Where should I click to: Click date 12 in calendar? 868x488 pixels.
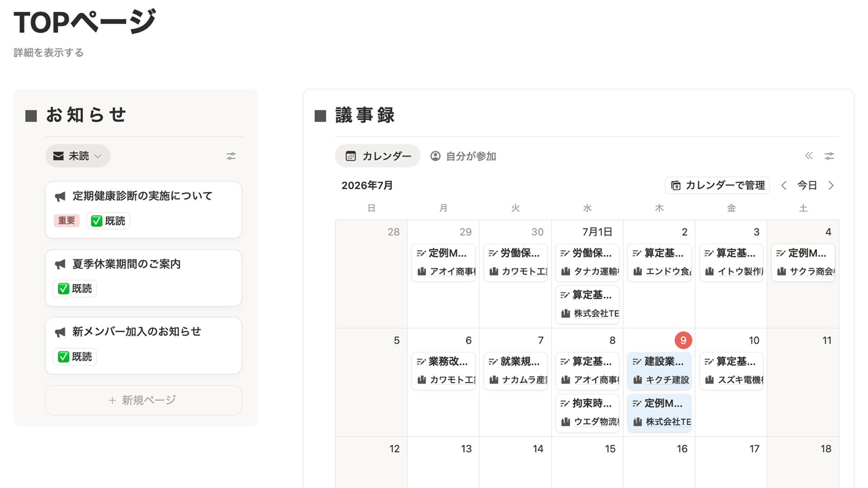[x=394, y=449]
